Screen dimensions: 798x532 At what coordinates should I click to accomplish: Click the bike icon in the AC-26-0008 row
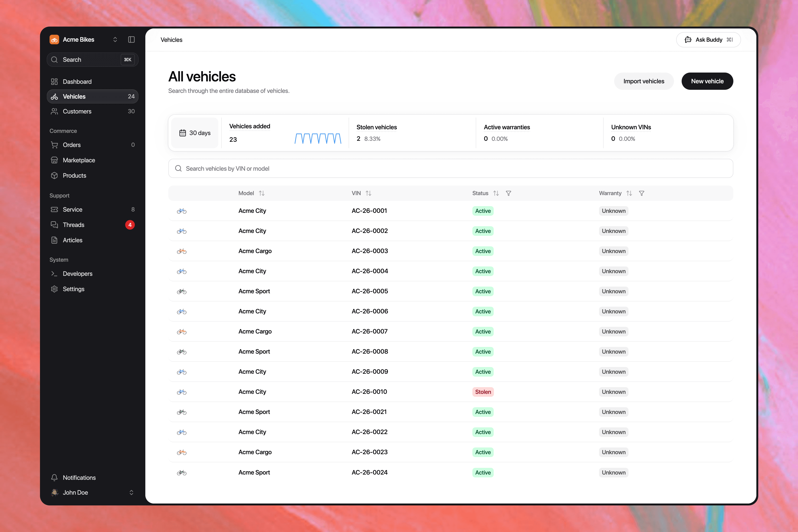click(181, 352)
